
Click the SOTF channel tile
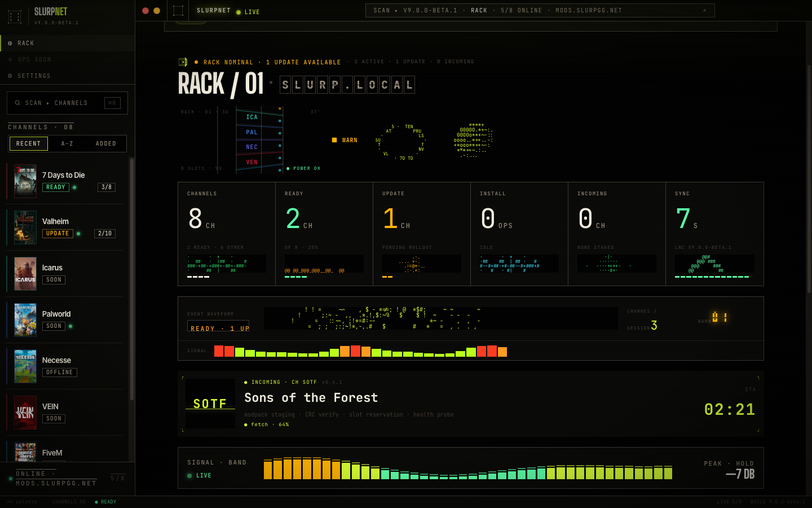pyautogui.click(x=210, y=404)
